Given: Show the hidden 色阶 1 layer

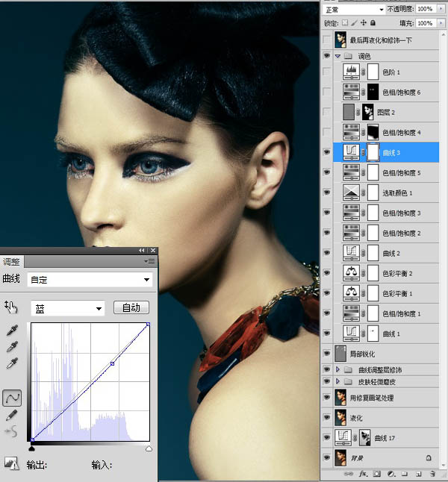Looking at the screenshot, I should coord(327,72).
